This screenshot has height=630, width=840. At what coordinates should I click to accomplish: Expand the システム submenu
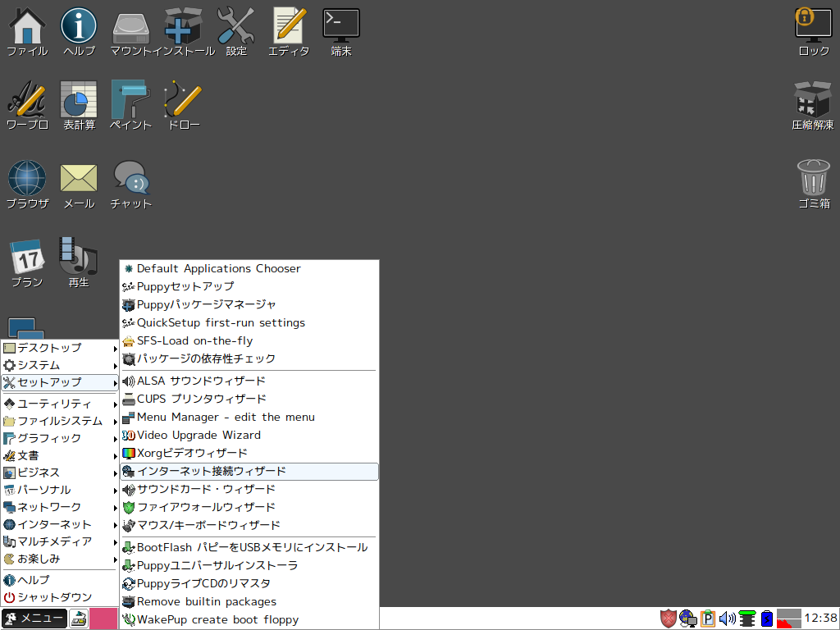point(60,365)
